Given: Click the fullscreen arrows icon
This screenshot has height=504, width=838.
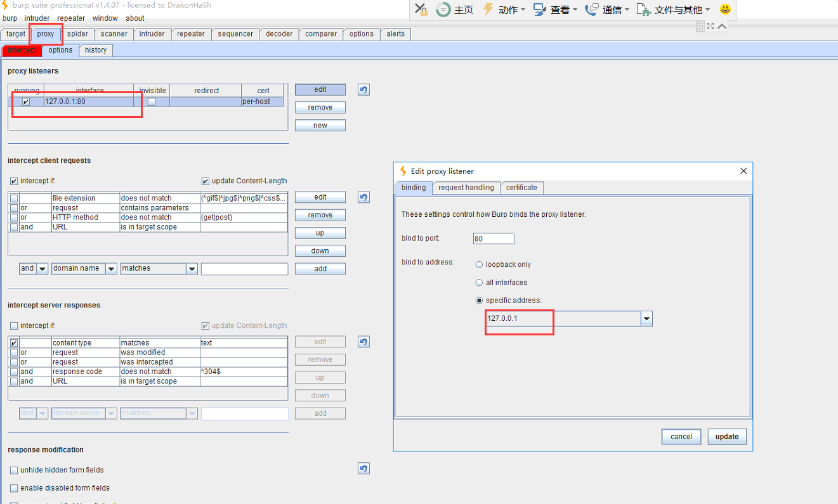Looking at the screenshot, I should (x=710, y=26).
